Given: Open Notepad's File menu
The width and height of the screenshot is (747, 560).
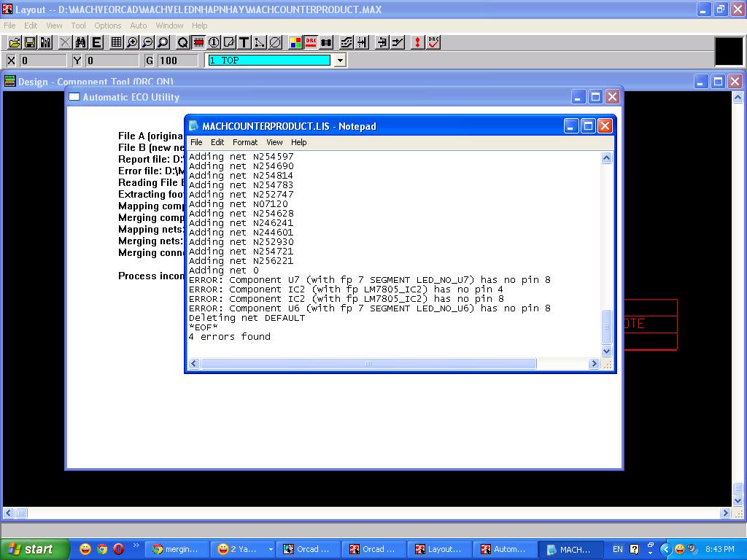Looking at the screenshot, I should pyautogui.click(x=196, y=142).
